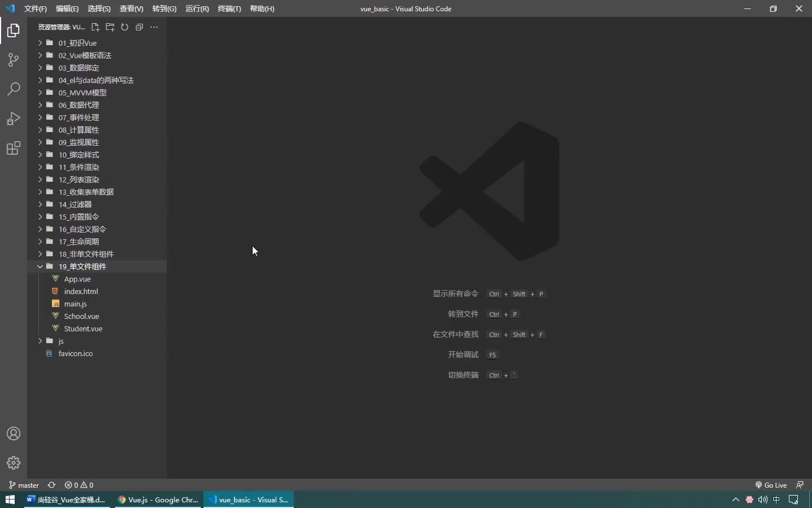Open explorer more actions ellipsis
Viewport: 812px width, 508px height.
point(154,27)
